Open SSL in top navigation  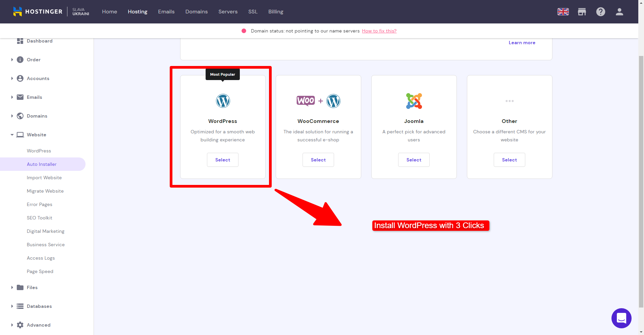coord(253,12)
